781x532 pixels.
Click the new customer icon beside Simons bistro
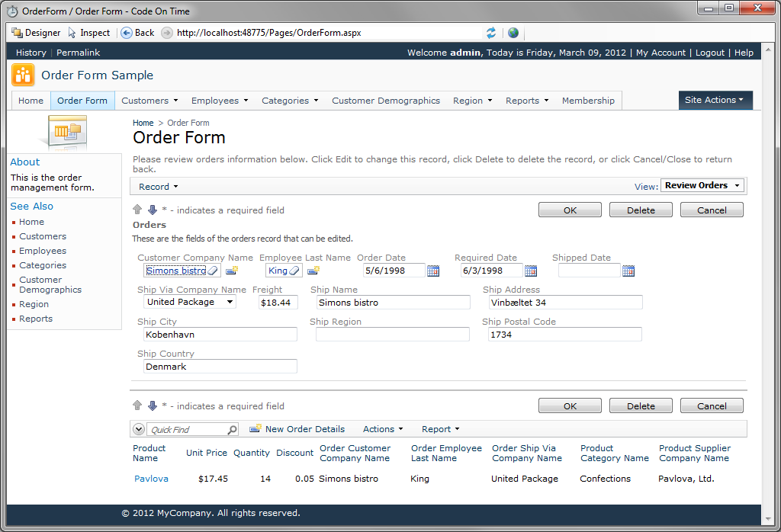point(232,271)
